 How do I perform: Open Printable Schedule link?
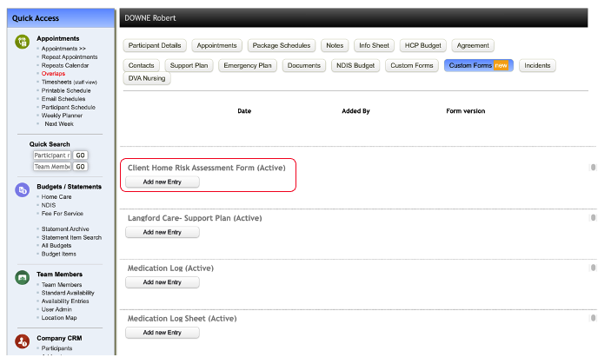[x=66, y=90]
